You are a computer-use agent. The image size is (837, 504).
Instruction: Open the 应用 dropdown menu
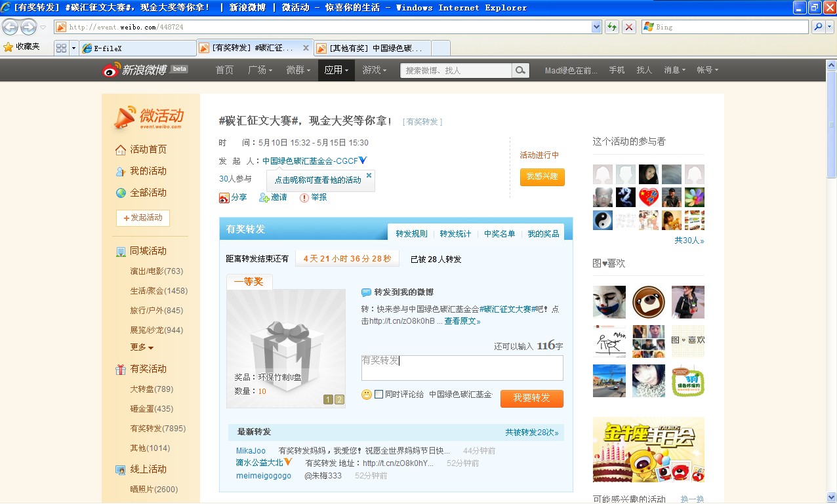(x=336, y=70)
